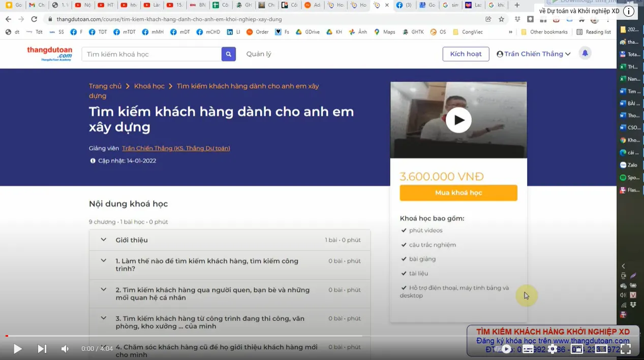
Task: Reload the browser page
Action: coord(34,19)
